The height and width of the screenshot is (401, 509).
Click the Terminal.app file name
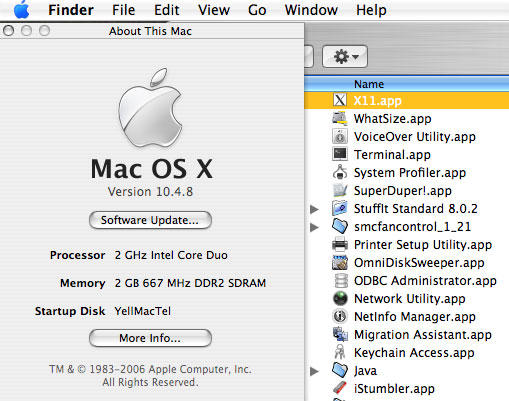click(392, 155)
